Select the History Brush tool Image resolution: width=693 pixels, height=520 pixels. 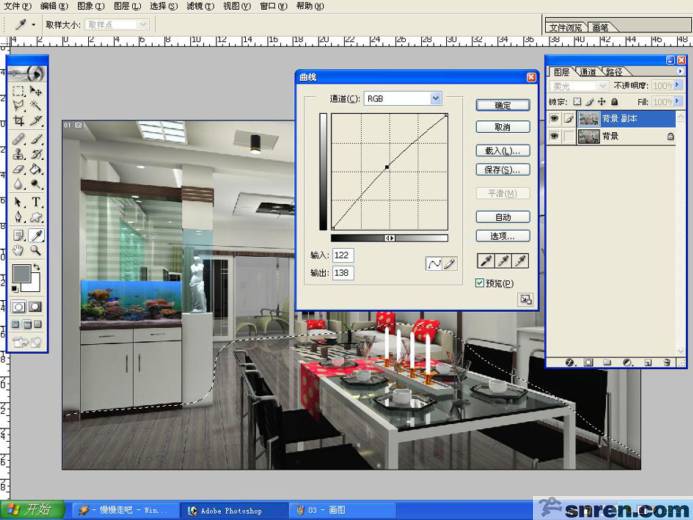pyautogui.click(x=36, y=154)
